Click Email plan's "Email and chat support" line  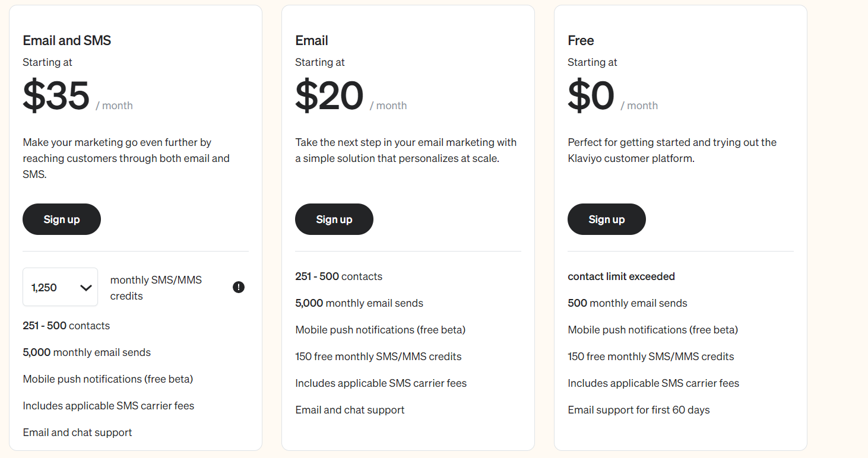click(350, 410)
